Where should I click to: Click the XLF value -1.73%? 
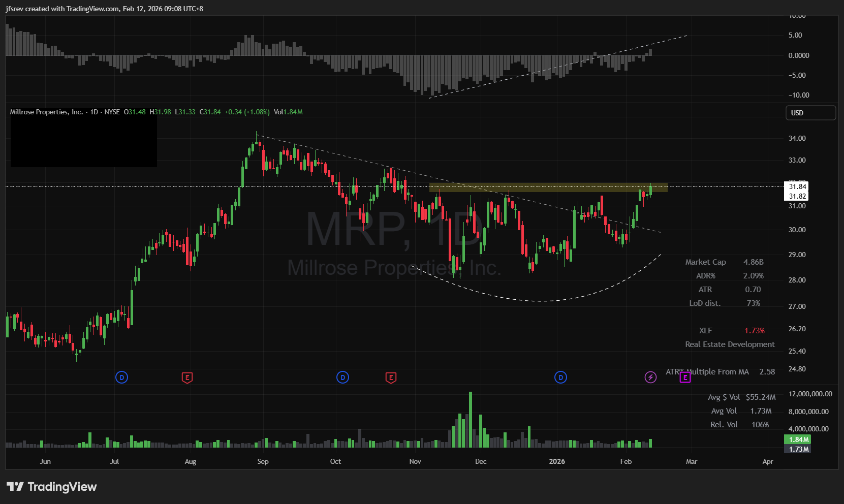pyautogui.click(x=753, y=331)
